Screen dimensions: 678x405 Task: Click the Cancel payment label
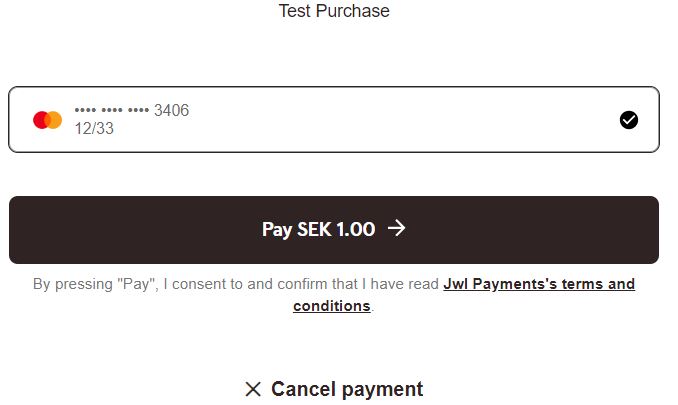click(x=347, y=389)
